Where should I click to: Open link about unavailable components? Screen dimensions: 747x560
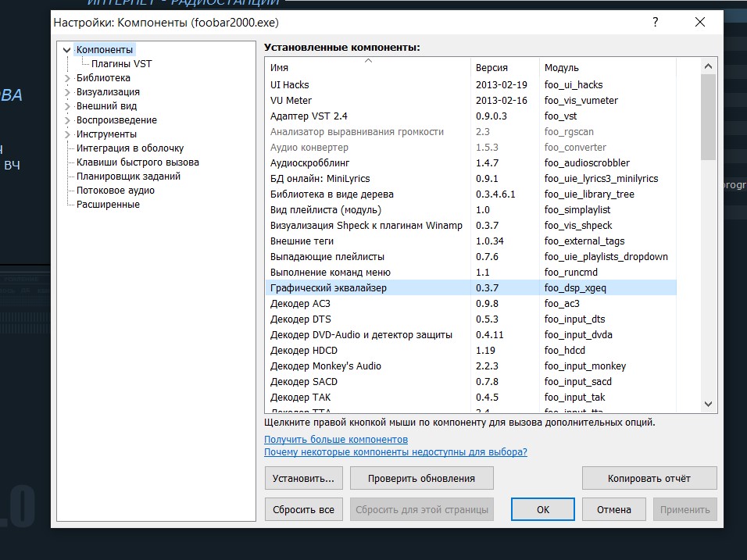click(x=395, y=452)
